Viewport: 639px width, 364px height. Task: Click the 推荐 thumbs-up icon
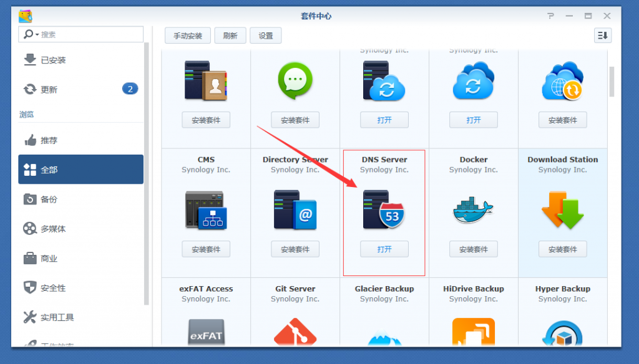(x=30, y=140)
